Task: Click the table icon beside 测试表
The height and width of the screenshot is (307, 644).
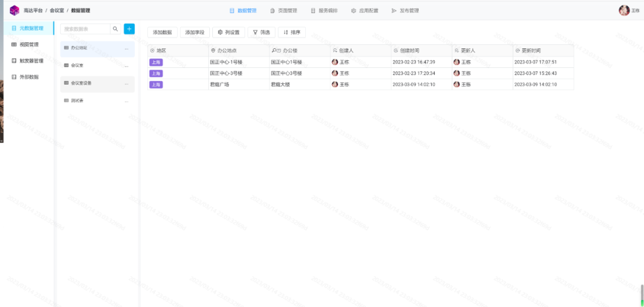Action: [x=66, y=101]
